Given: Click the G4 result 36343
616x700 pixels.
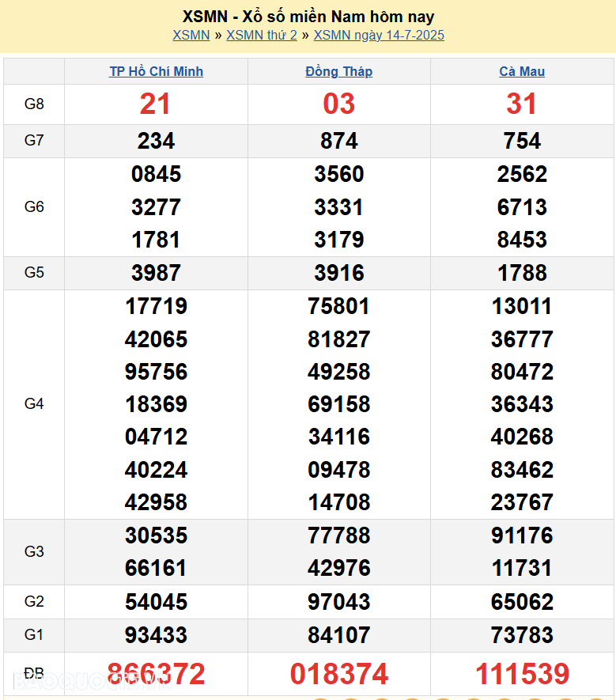Looking at the screenshot, I should pyautogui.click(x=522, y=404).
